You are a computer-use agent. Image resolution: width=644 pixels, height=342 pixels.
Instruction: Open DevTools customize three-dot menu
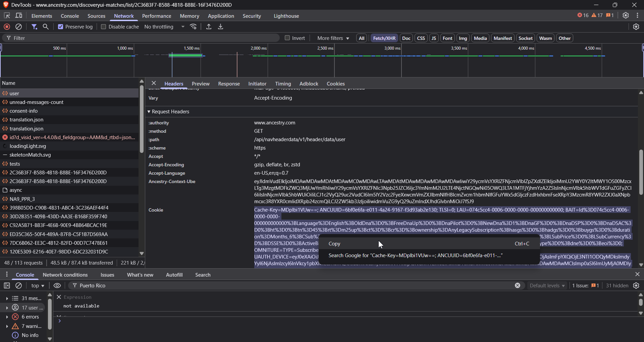(x=637, y=15)
